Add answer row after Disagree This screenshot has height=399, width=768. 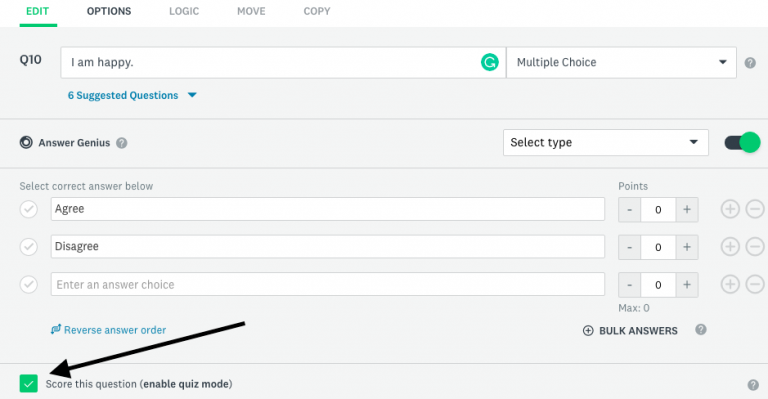(730, 247)
